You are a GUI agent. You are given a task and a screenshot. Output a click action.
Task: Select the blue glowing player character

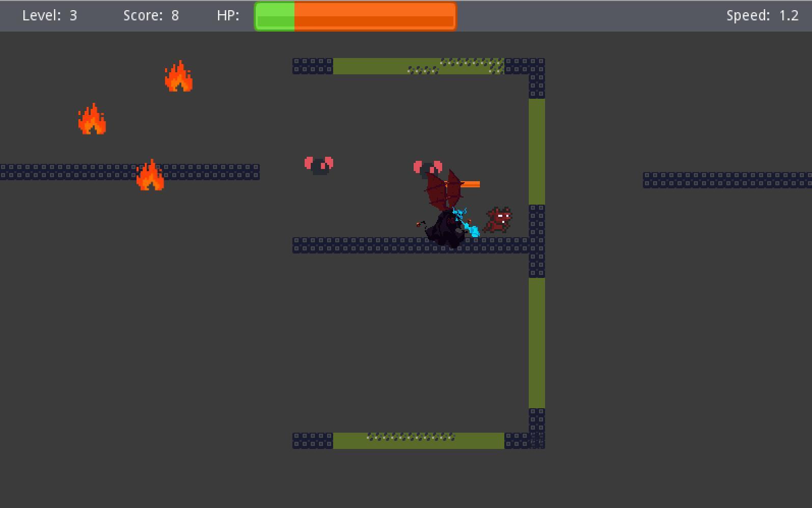[466, 222]
